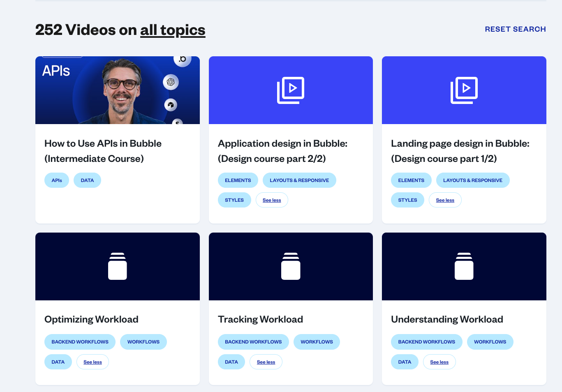The height and width of the screenshot is (392, 562).
Task: Select DATA tag on Tracking Workload card
Action: [231, 362]
